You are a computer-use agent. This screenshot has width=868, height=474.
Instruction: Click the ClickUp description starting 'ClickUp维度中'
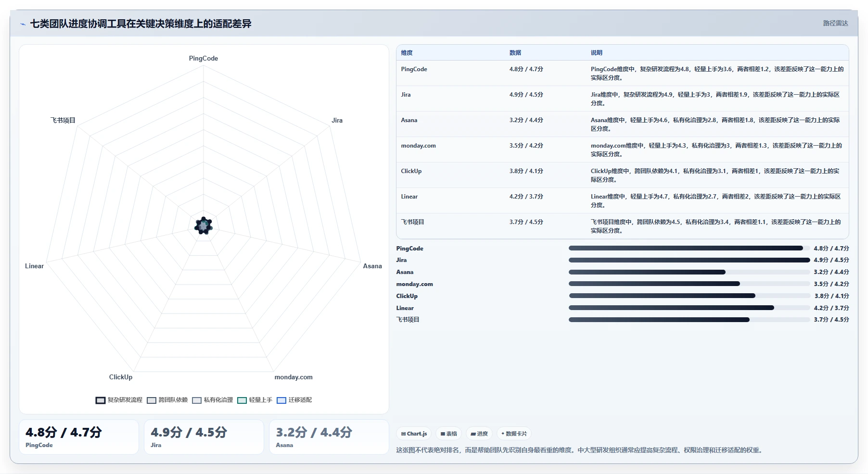(715, 175)
